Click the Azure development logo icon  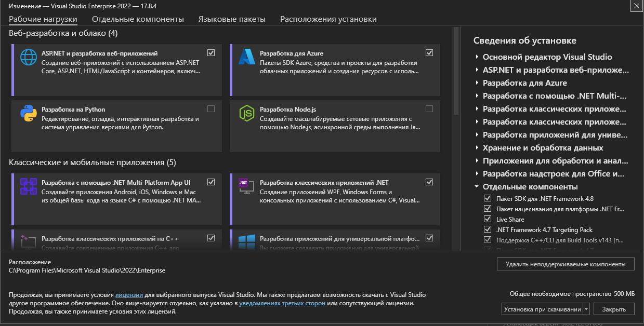pos(246,57)
